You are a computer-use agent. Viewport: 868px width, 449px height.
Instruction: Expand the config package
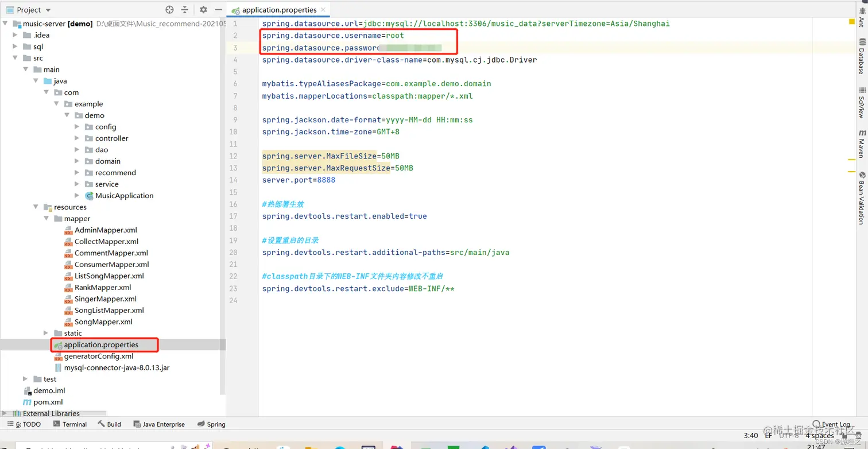pyautogui.click(x=77, y=127)
